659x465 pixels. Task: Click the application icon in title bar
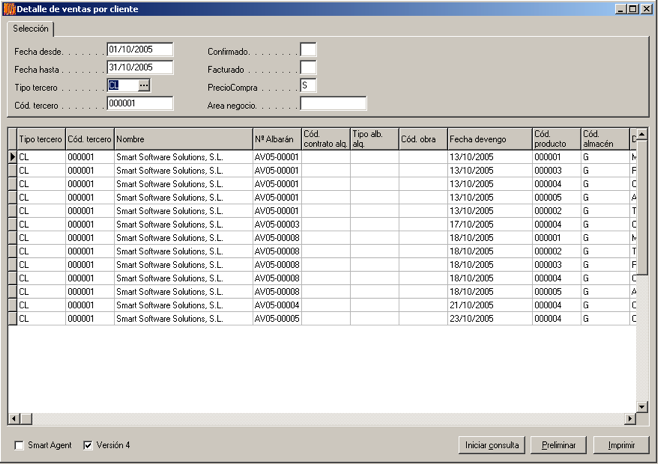tap(9, 9)
